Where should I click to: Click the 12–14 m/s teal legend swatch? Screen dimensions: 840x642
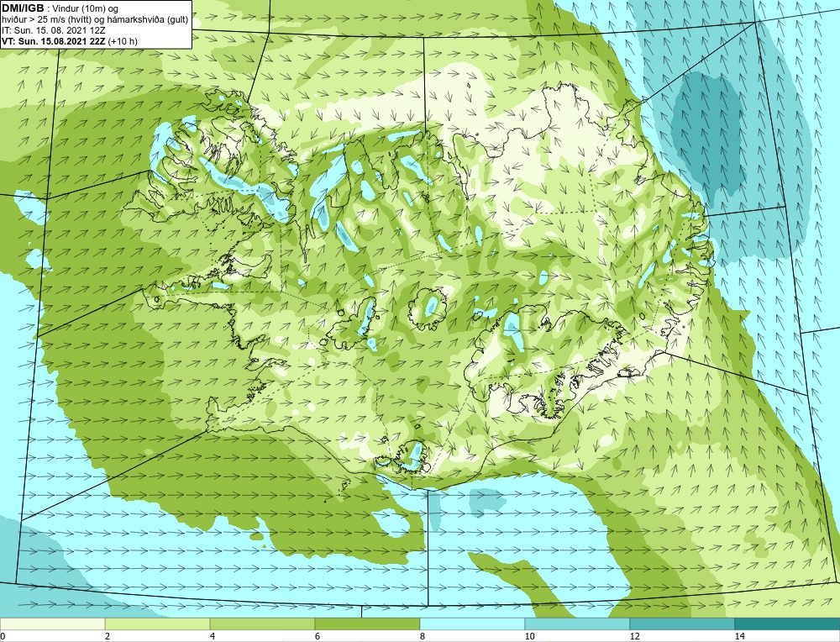682,624
